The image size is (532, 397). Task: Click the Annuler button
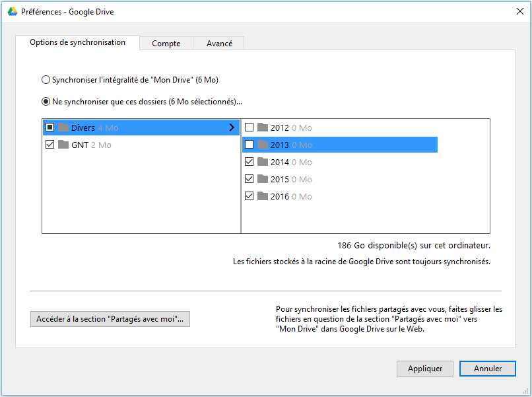tap(488, 369)
